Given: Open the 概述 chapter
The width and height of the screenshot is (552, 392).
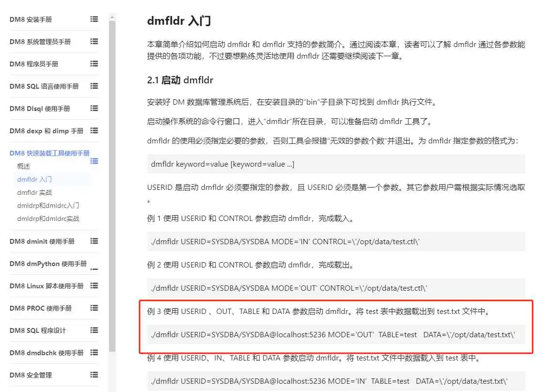Looking at the screenshot, I should (x=24, y=166).
